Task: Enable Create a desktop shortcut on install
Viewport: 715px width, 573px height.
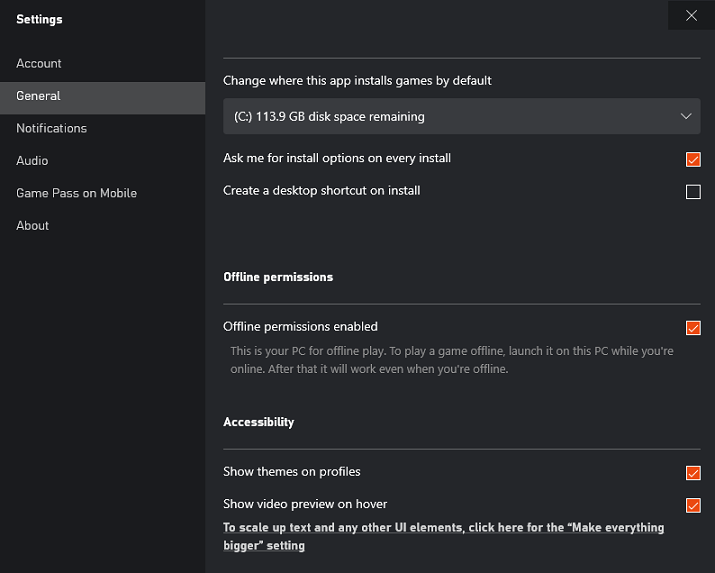Action: click(693, 192)
